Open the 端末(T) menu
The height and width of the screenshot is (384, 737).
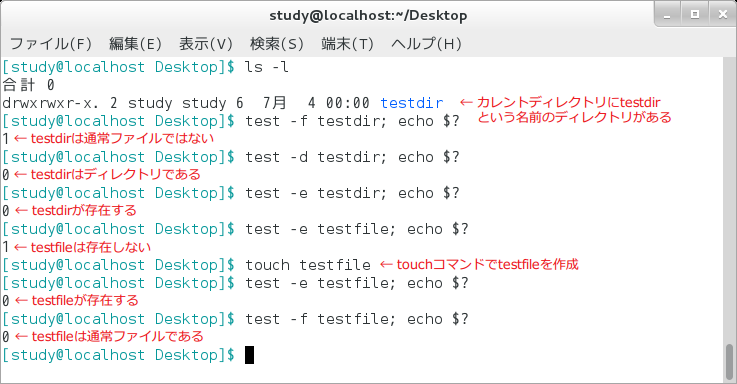(x=347, y=44)
